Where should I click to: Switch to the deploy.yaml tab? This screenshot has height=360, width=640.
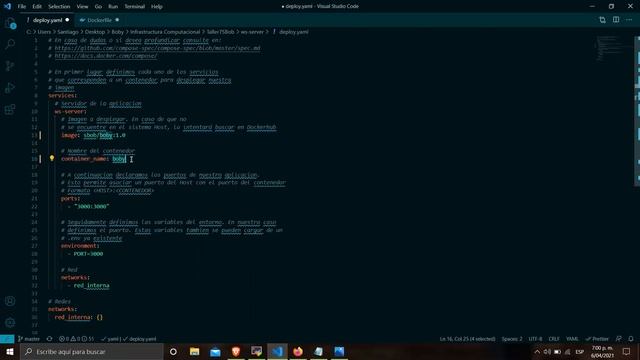(x=48, y=20)
